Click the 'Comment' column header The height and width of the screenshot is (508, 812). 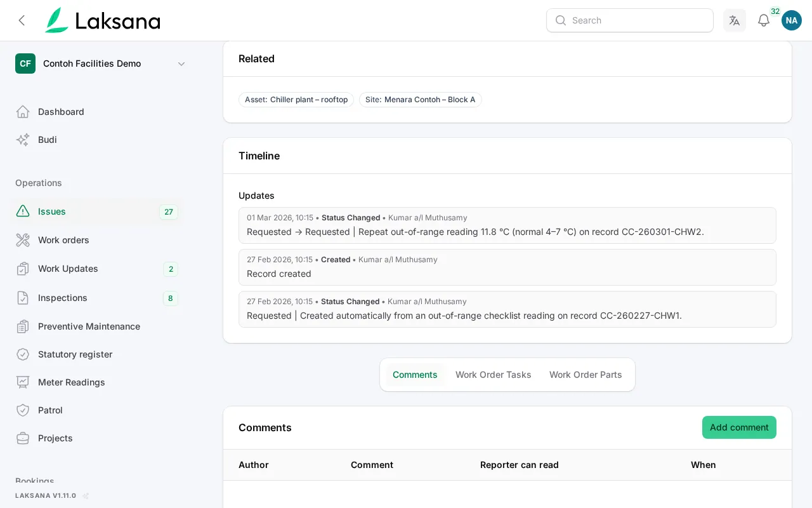(372, 465)
